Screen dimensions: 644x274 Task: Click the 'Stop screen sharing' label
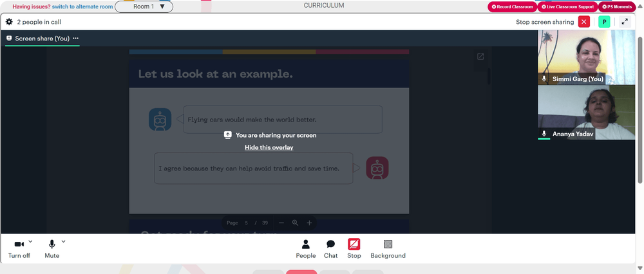pos(545,22)
